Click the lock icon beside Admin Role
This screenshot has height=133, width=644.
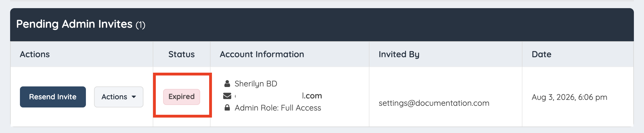pyautogui.click(x=227, y=108)
